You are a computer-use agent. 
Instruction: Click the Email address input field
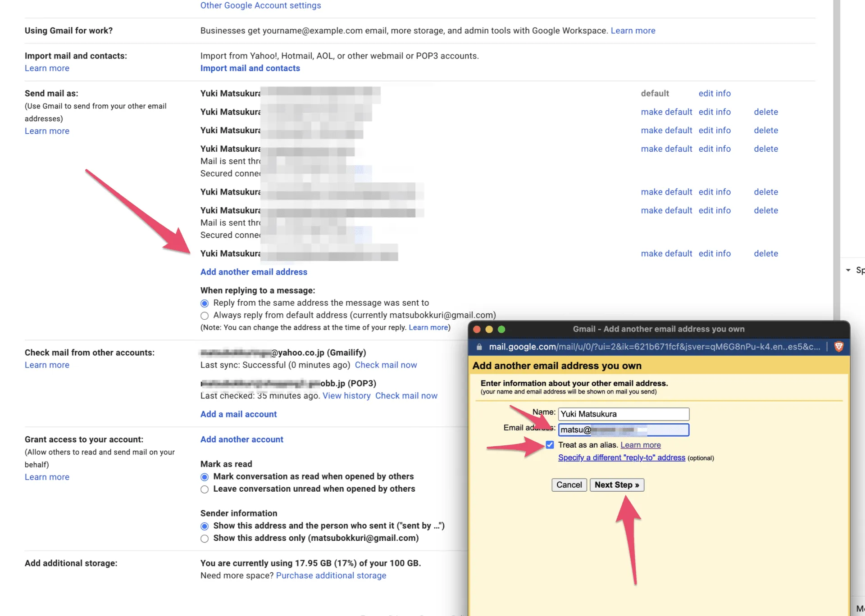(623, 430)
